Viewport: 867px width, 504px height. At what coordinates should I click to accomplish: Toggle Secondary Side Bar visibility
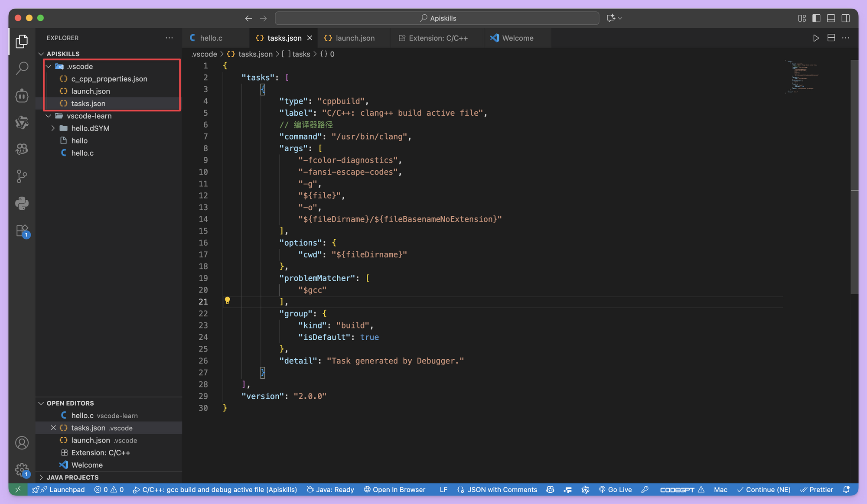pos(845,18)
